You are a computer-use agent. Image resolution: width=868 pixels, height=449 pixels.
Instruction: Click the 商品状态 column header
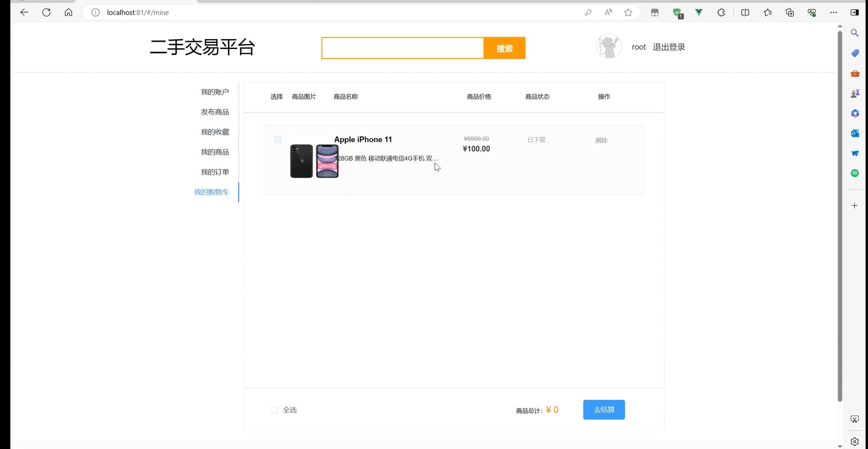tap(537, 97)
